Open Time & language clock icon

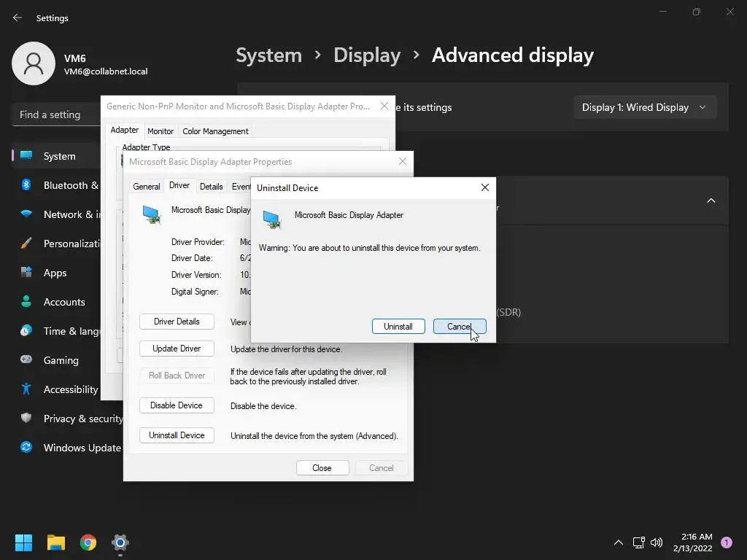tap(26, 330)
